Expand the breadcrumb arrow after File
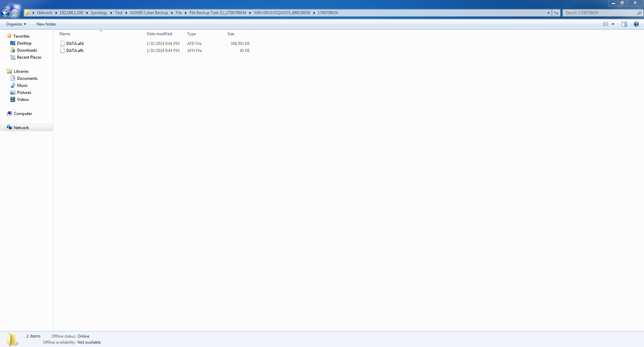Screen dimensions: 644x347 tap(186, 13)
